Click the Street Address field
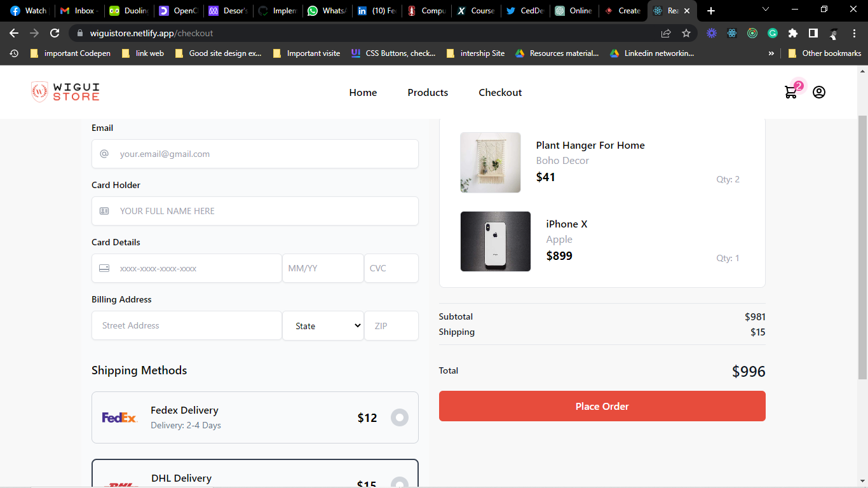 (x=187, y=325)
